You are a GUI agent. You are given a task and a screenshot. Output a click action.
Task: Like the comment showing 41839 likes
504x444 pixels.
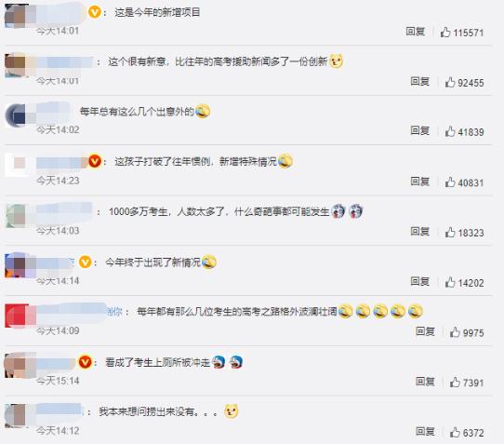tap(450, 131)
